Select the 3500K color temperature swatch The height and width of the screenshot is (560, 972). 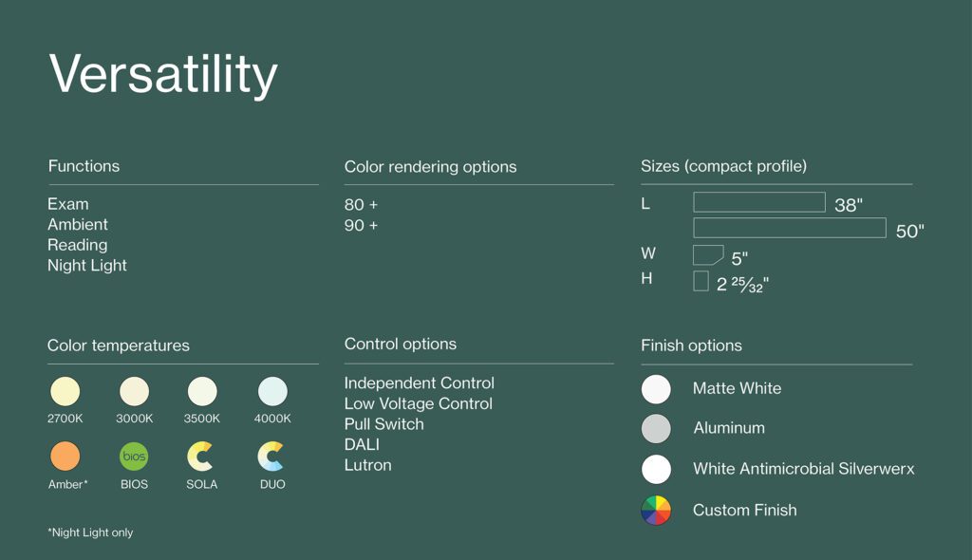[202, 391]
